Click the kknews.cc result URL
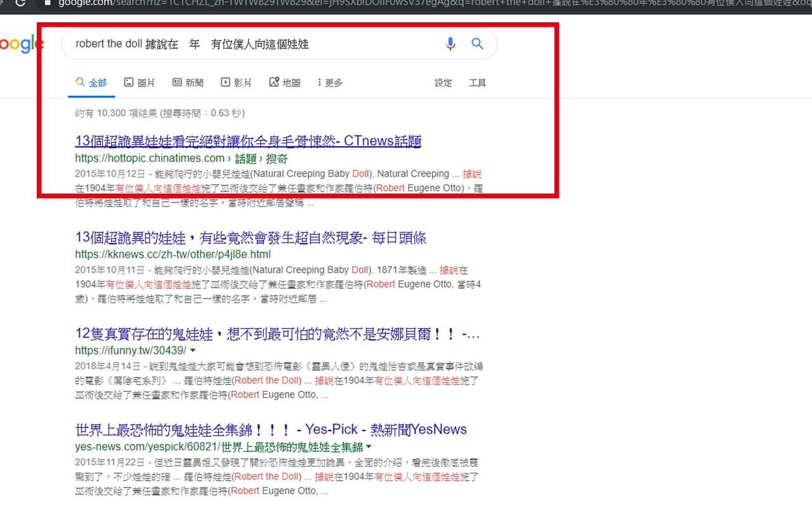This screenshot has width=812, height=508. [173, 254]
